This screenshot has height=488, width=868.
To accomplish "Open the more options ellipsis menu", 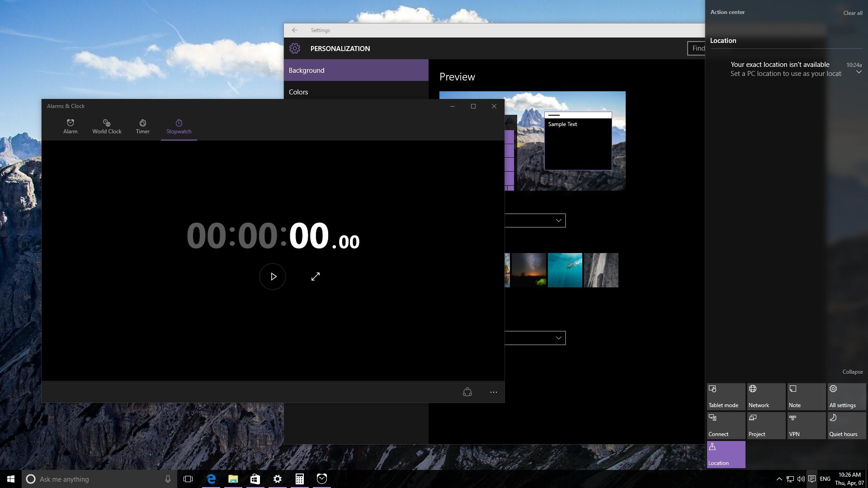I will [x=493, y=392].
